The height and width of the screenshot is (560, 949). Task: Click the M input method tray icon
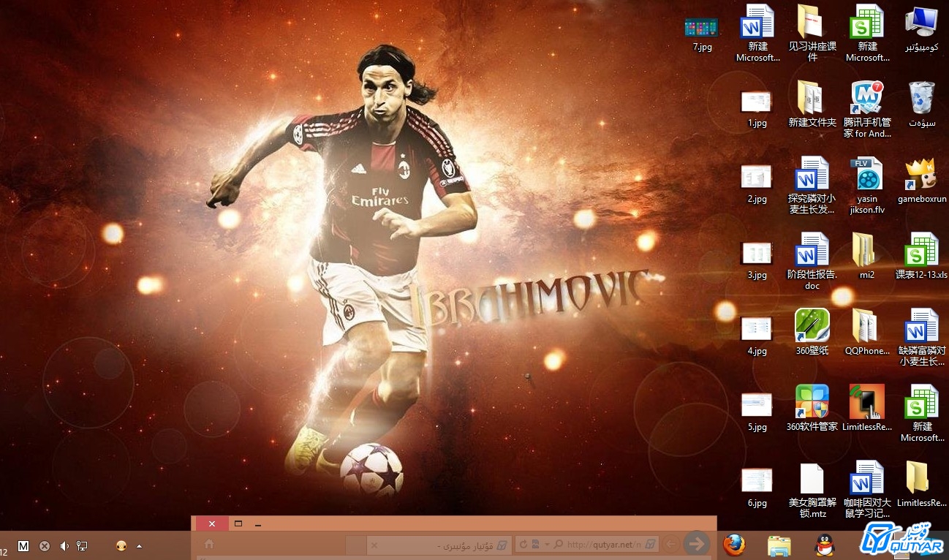tap(23, 546)
